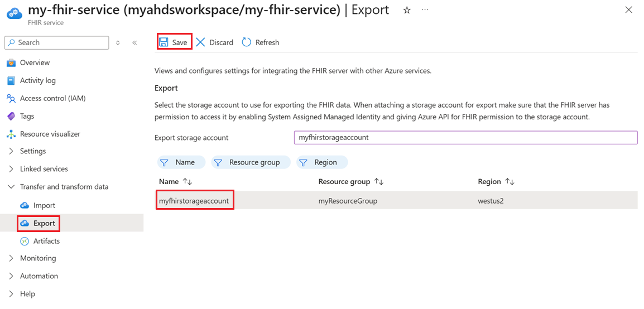Click the myResourceGroup cell

tap(348, 201)
